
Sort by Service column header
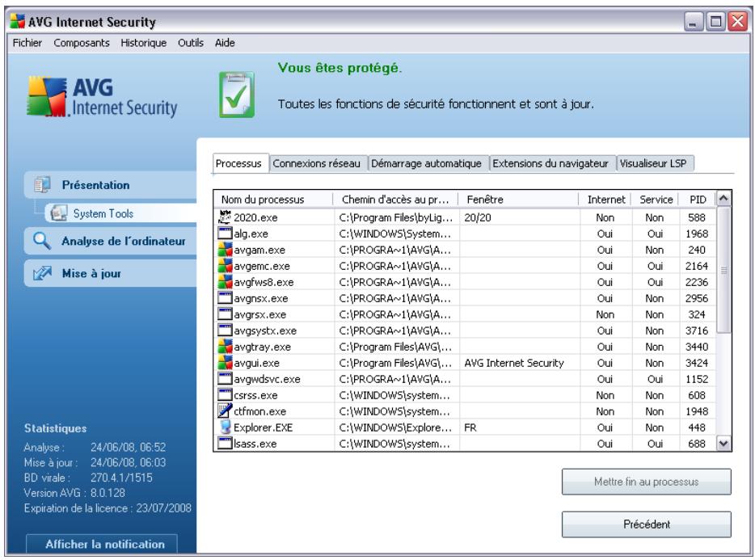click(x=656, y=200)
